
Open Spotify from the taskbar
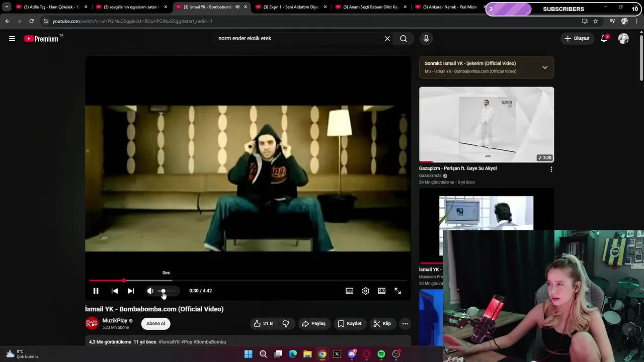(x=381, y=354)
